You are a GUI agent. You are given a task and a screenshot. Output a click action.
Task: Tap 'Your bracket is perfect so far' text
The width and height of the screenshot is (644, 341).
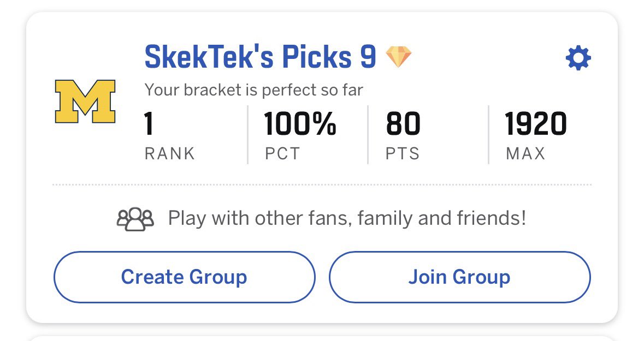click(x=253, y=89)
